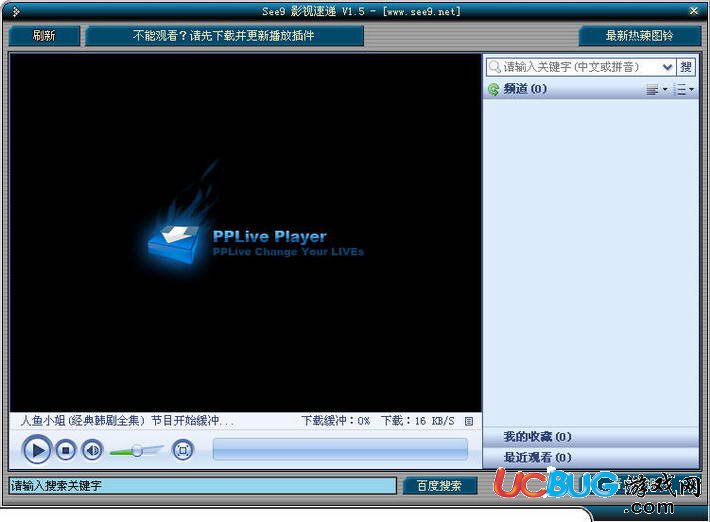The image size is (710, 522).
Task: Click the bottom search keyword field
Action: click(x=202, y=486)
